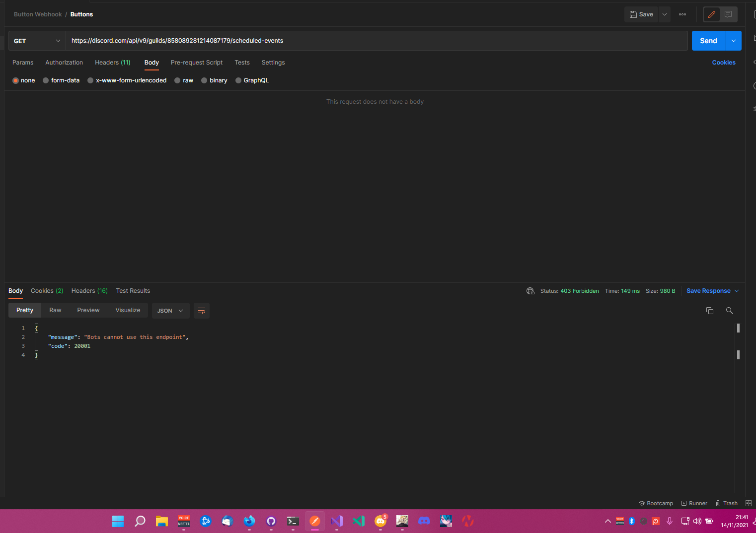
Task: Open the Authorization tab
Action: tap(64, 63)
